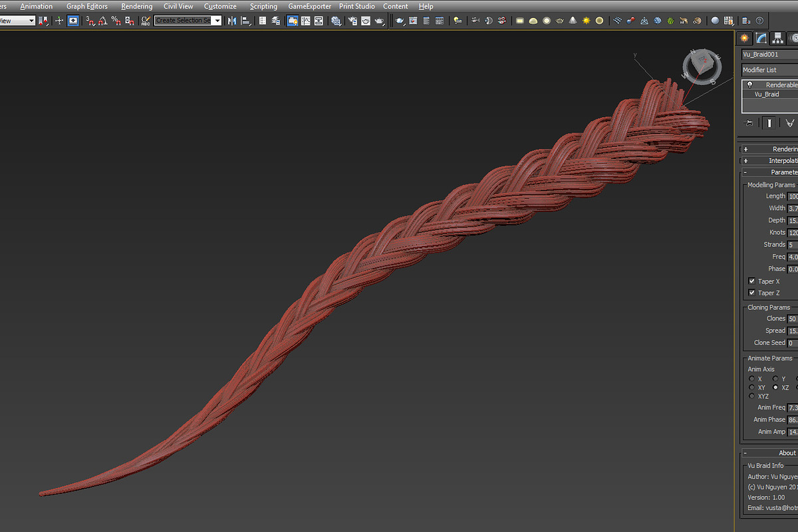Switch to the Create panel tab
The width and height of the screenshot is (798, 532).
pos(744,39)
